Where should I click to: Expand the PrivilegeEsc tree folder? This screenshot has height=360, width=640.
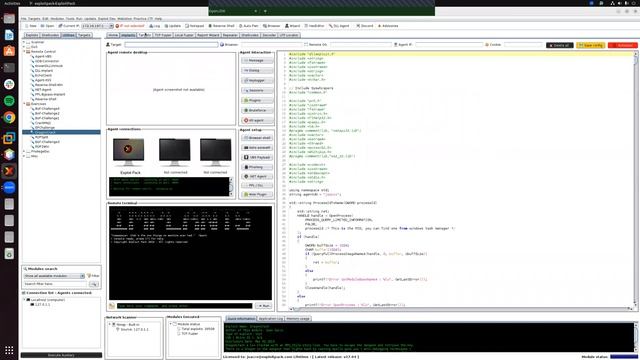24,151
